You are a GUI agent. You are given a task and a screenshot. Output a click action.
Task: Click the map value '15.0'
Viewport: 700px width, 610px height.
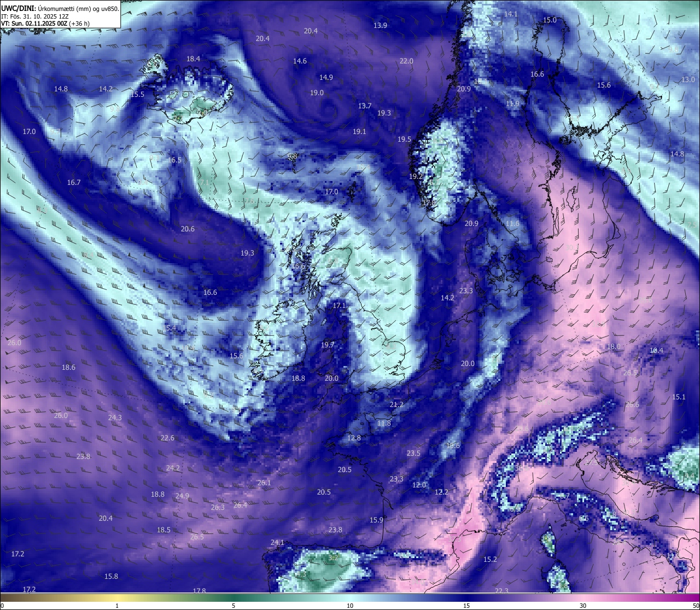click(550, 20)
